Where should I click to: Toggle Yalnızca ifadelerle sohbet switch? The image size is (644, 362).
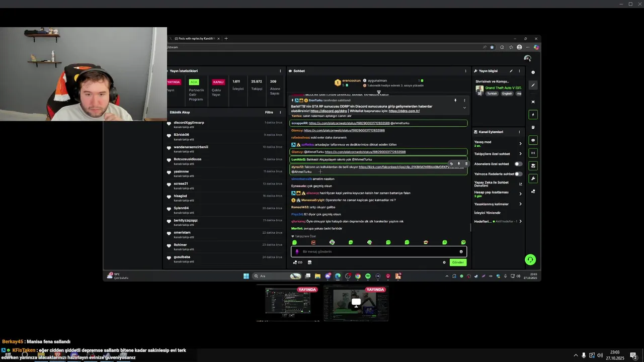(518, 174)
